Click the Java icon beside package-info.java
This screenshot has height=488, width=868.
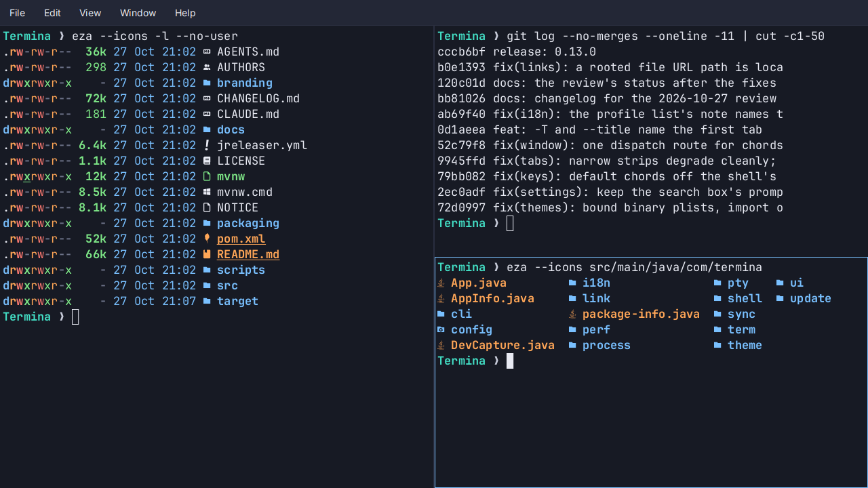click(x=572, y=314)
